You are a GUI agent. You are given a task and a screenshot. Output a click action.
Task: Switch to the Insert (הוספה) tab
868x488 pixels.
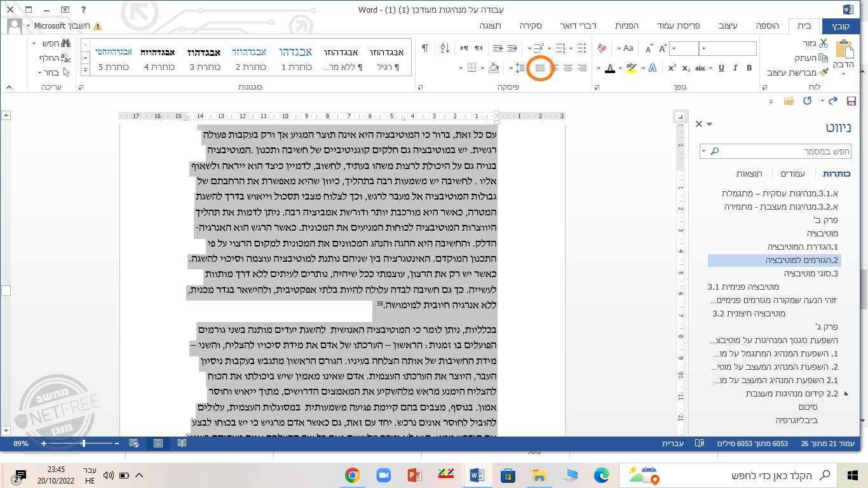[768, 26]
